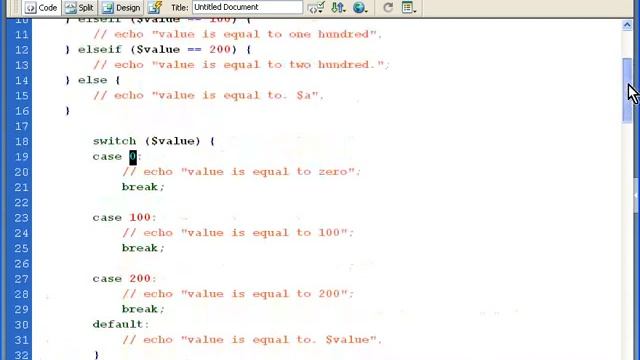Click the switch ($value) line
This screenshot has height=360, width=640.
(x=153, y=141)
